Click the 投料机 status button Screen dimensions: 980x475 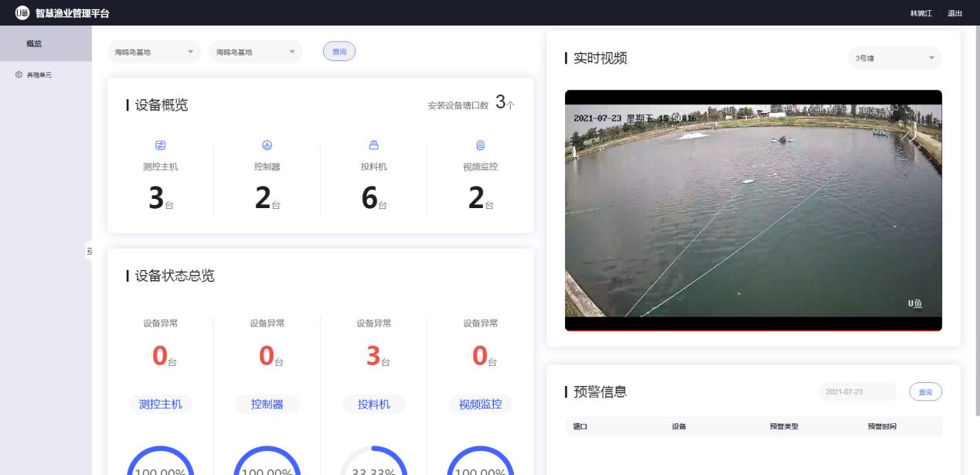[373, 404]
